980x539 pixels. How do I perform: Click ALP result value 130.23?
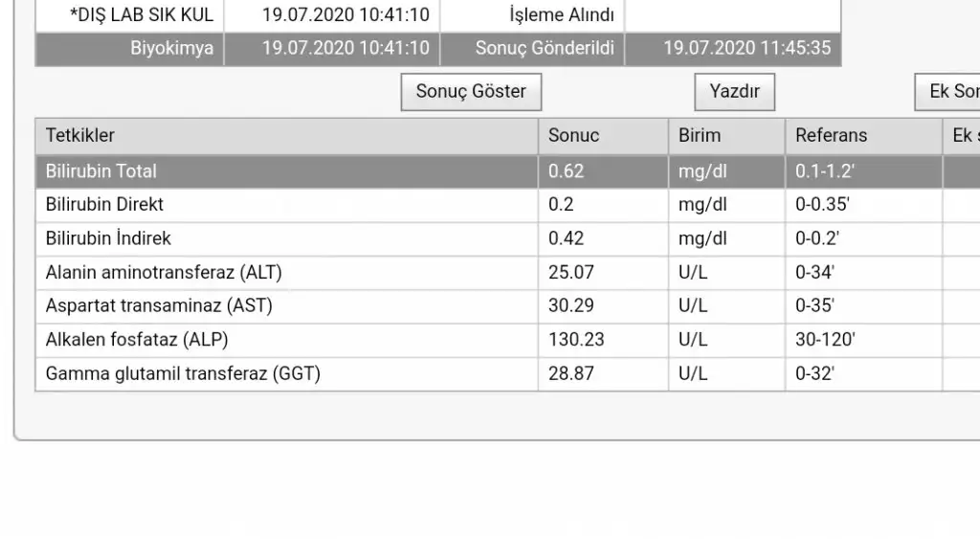point(576,340)
